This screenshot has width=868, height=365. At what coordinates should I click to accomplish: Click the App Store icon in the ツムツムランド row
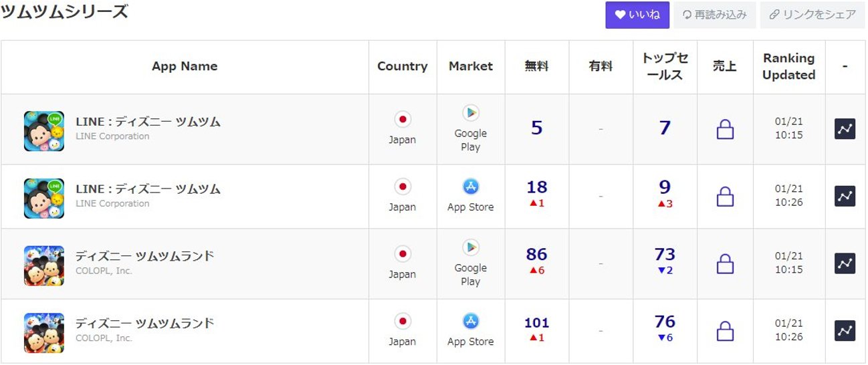[471, 322]
